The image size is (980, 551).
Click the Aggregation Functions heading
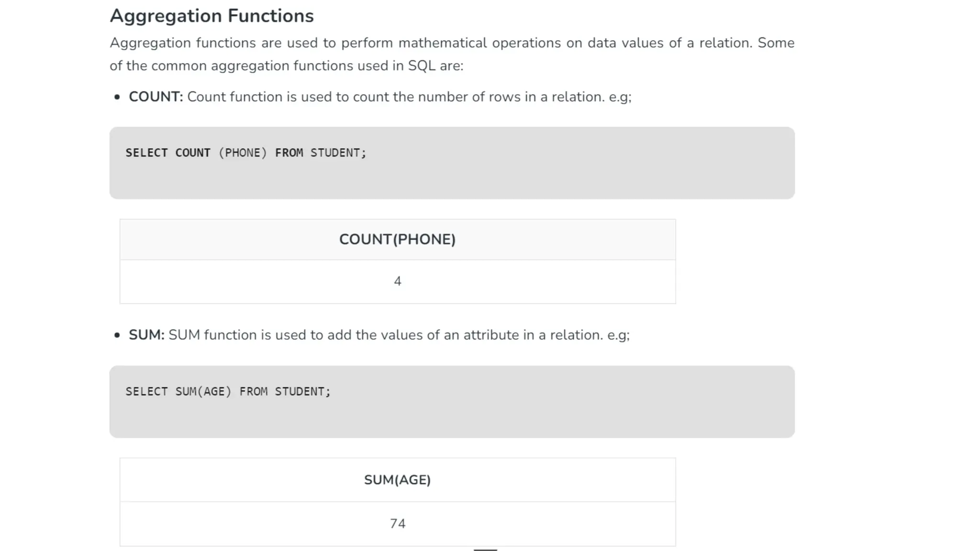tap(212, 16)
